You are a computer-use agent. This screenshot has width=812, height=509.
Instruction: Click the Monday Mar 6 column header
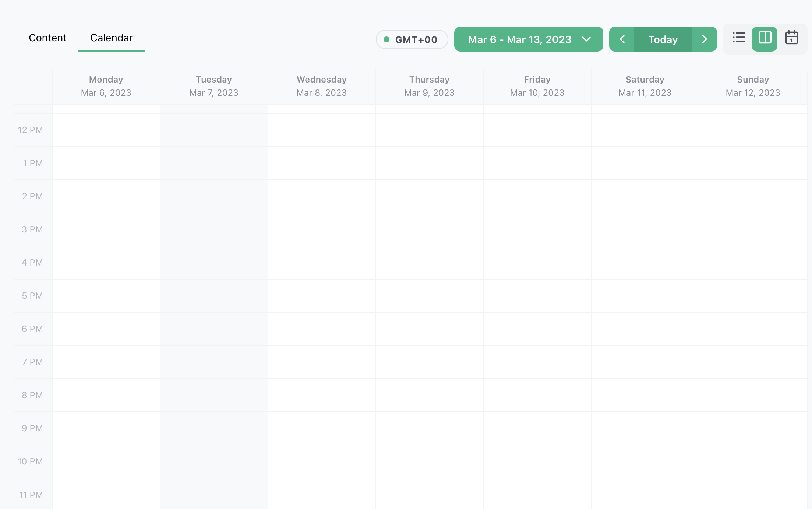(x=106, y=86)
